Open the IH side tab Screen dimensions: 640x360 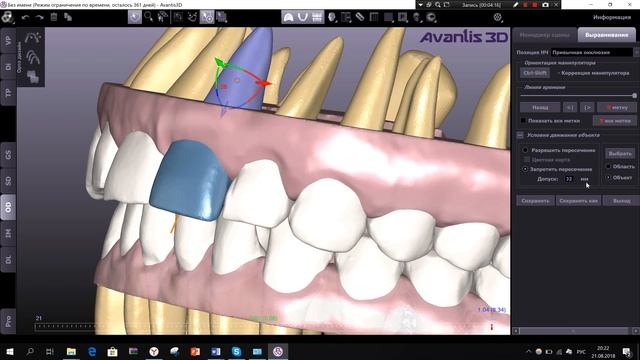tap(8, 233)
